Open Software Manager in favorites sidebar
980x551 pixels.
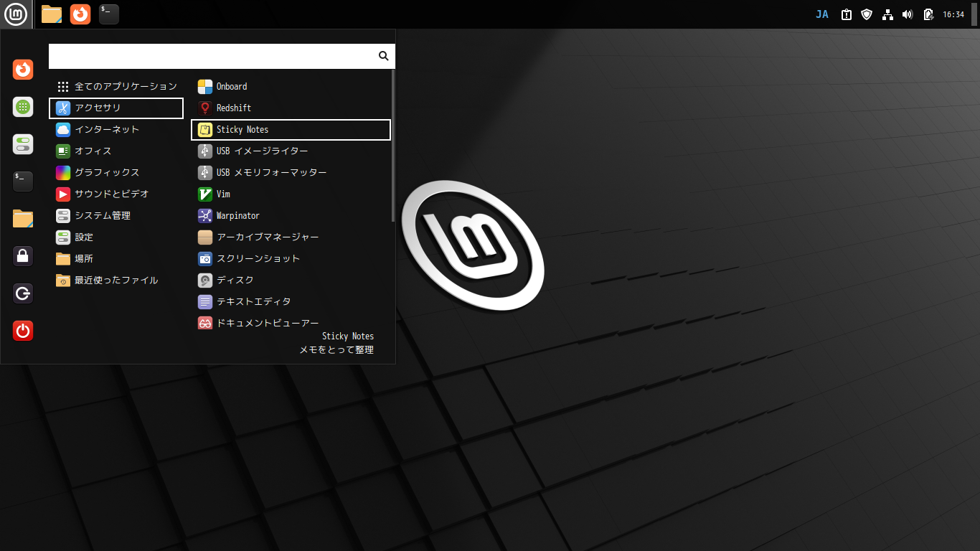coord(23,107)
